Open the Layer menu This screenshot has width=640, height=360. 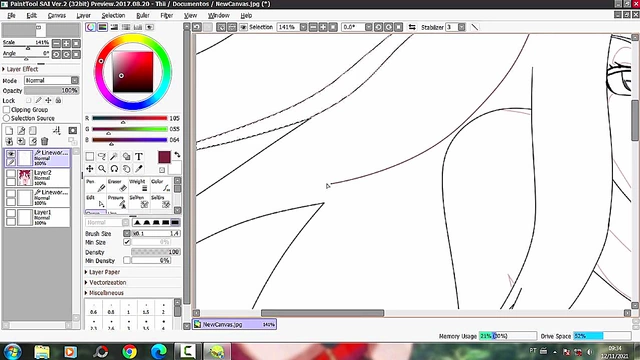(x=84, y=16)
